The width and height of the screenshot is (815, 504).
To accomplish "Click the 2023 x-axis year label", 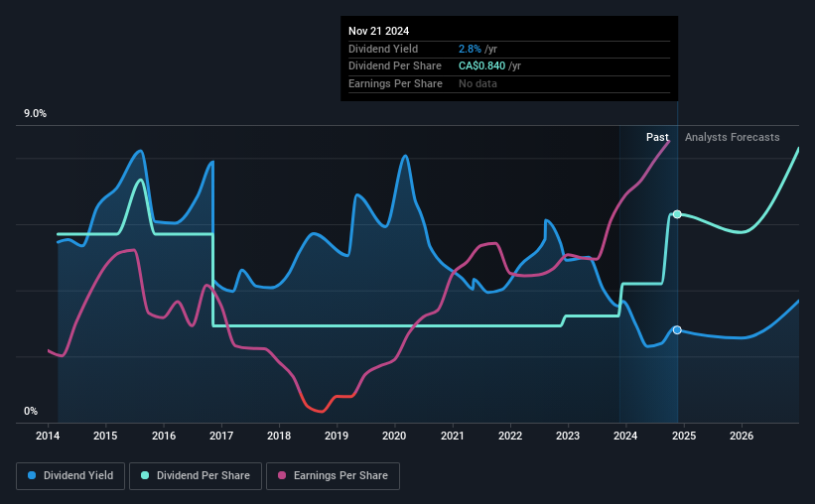I will pos(568,436).
